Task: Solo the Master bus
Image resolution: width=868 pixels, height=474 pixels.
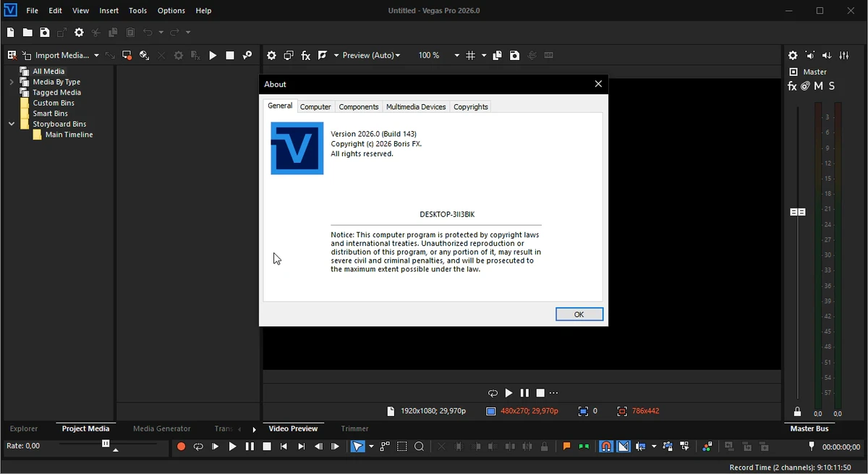Action: click(833, 86)
